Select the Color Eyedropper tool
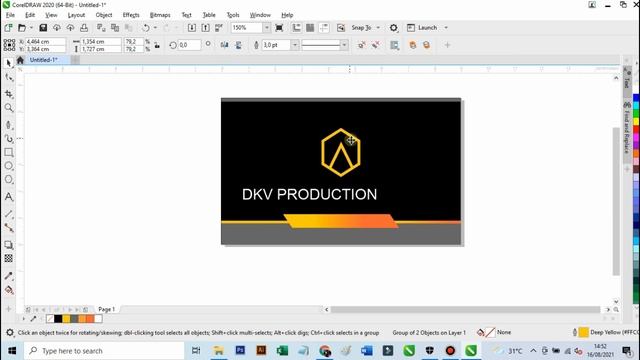640x360 pixels. click(x=9, y=276)
